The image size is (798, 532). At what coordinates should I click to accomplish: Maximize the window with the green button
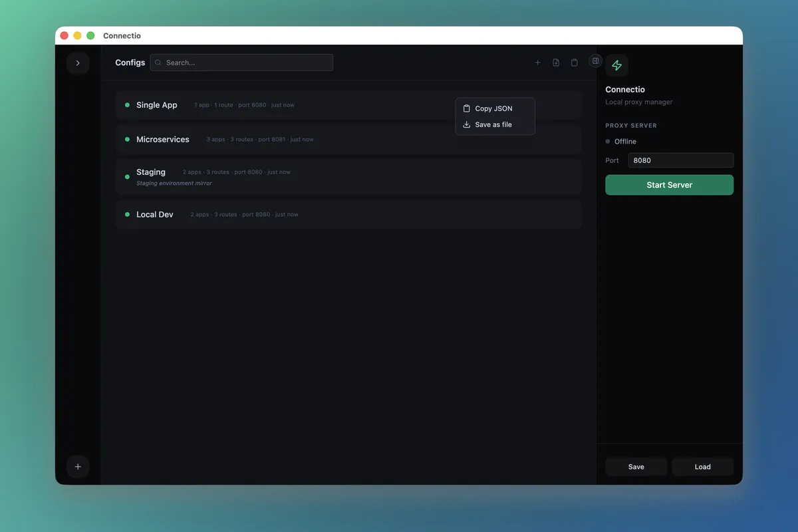90,36
